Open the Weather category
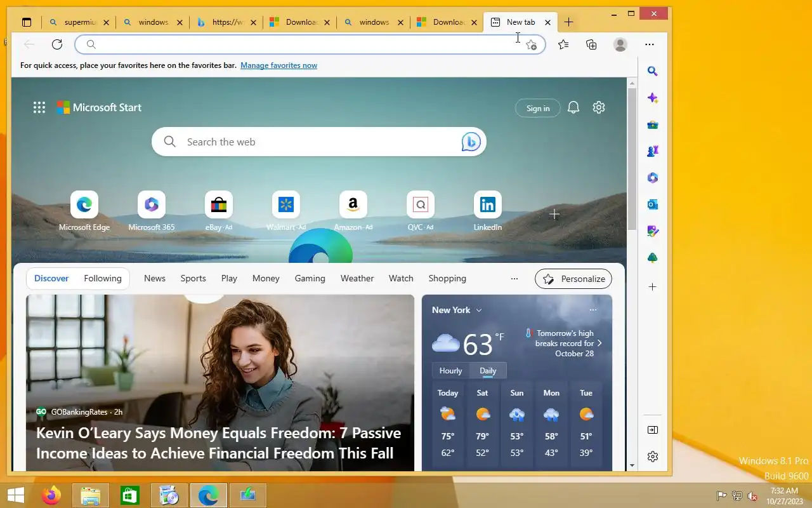Image resolution: width=812 pixels, height=508 pixels. (357, 278)
